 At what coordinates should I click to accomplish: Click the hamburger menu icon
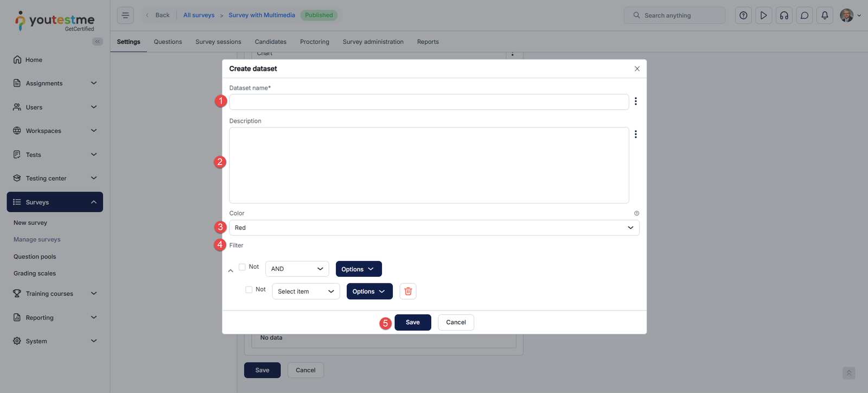pyautogui.click(x=125, y=15)
